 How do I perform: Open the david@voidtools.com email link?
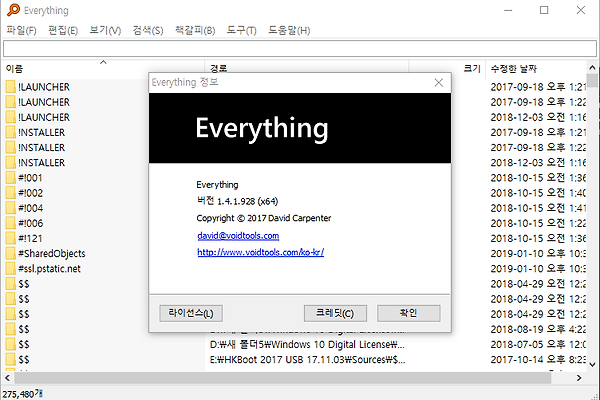click(238, 235)
